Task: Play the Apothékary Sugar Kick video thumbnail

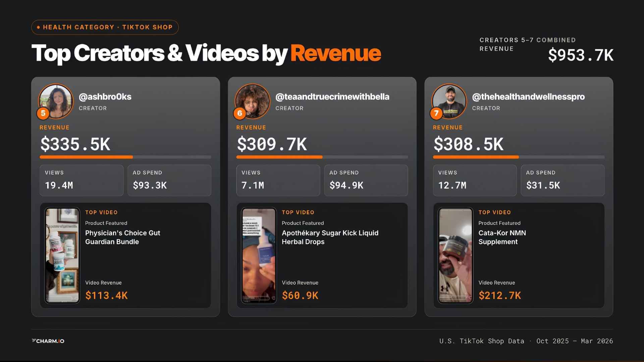Action: click(259, 255)
